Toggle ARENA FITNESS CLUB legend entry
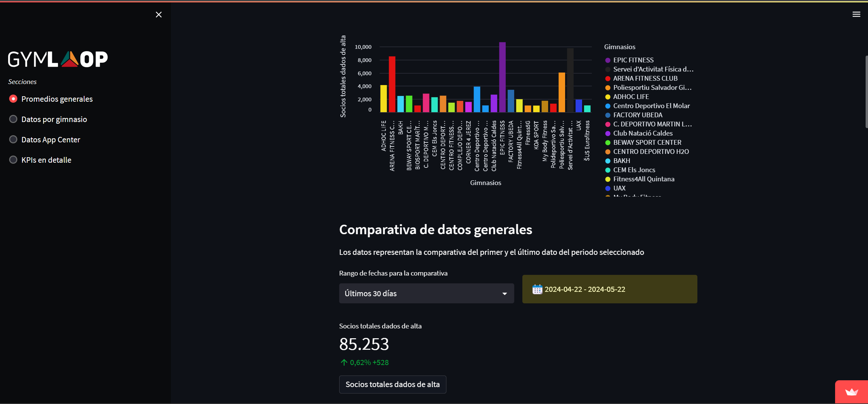 pos(641,78)
